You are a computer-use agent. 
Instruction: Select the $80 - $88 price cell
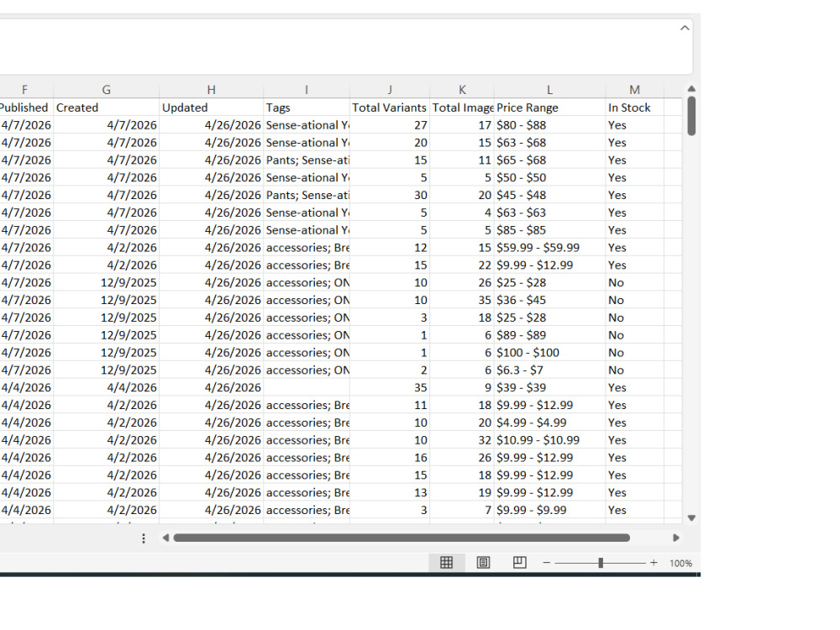[x=549, y=125]
